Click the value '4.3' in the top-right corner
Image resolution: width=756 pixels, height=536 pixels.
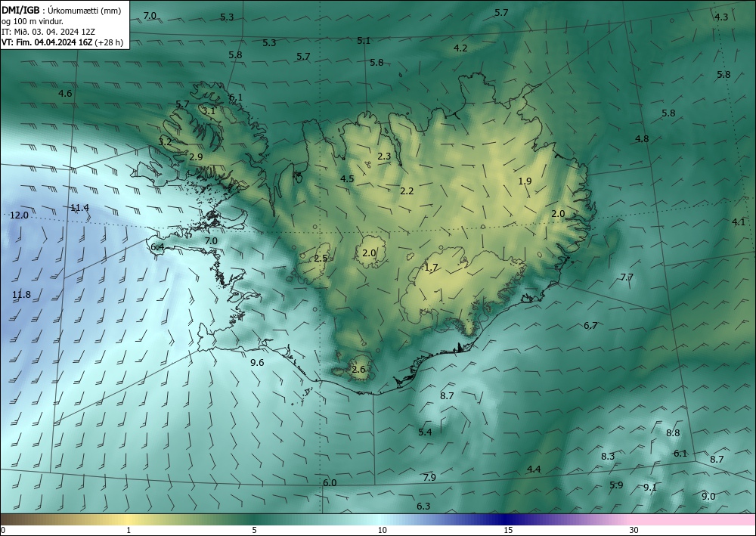[x=721, y=17]
